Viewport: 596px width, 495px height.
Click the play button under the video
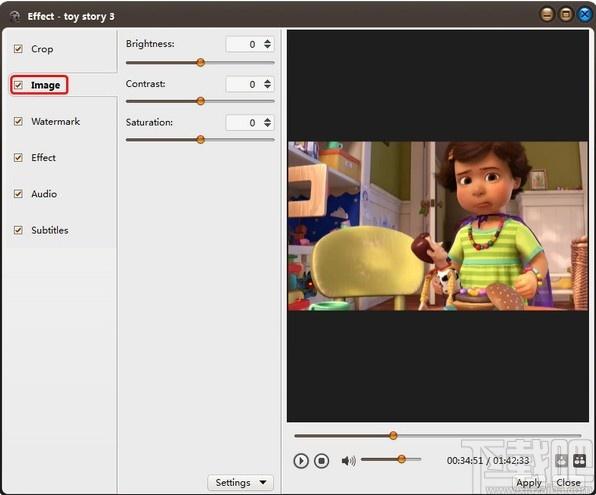tap(301, 461)
